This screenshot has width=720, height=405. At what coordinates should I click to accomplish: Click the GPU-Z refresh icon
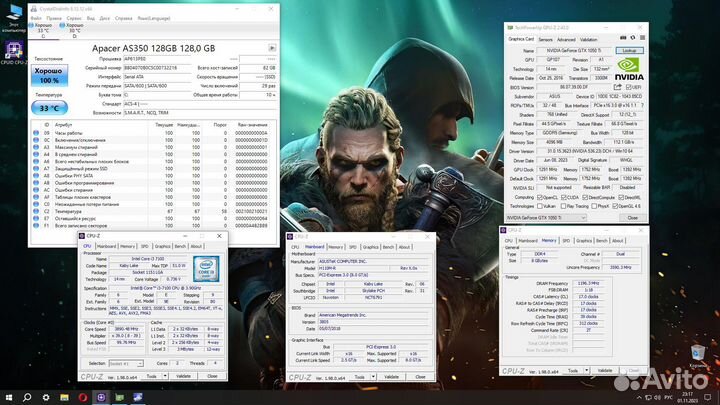(633, 38)
